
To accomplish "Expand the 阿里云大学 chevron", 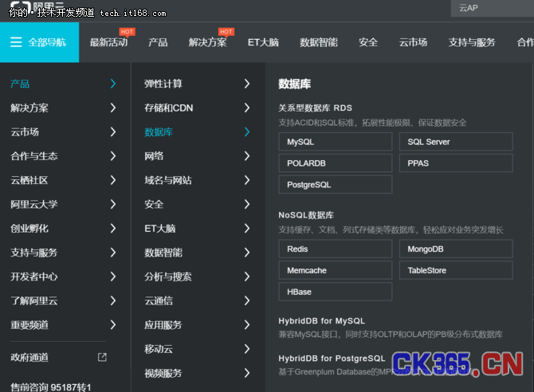I will [x=113, y=204].
